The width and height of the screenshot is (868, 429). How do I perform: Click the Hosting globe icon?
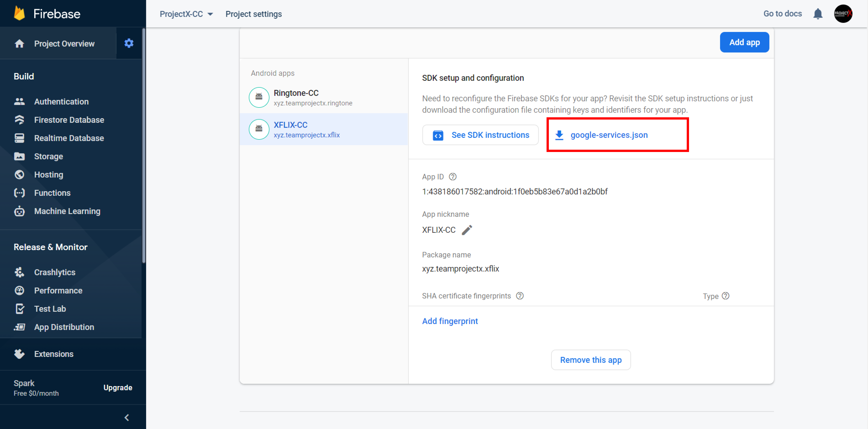coord(19,174)
